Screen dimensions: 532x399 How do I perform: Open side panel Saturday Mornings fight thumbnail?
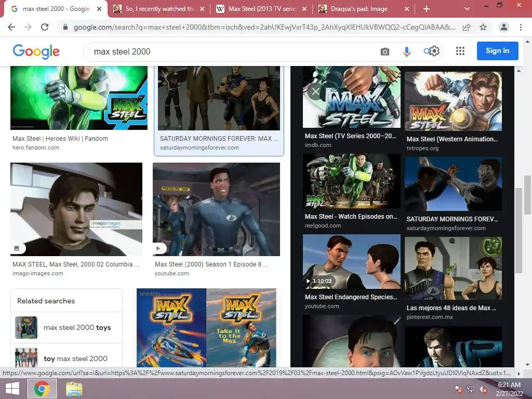pos(453,184)
